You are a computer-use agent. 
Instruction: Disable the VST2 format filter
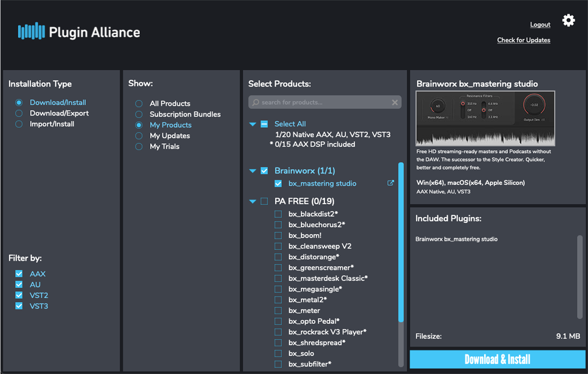pyautogui.click(x=19, y=295)
